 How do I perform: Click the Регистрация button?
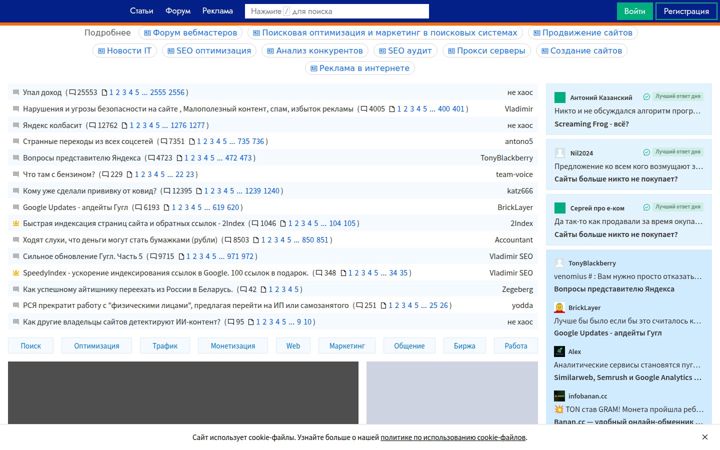686,11
